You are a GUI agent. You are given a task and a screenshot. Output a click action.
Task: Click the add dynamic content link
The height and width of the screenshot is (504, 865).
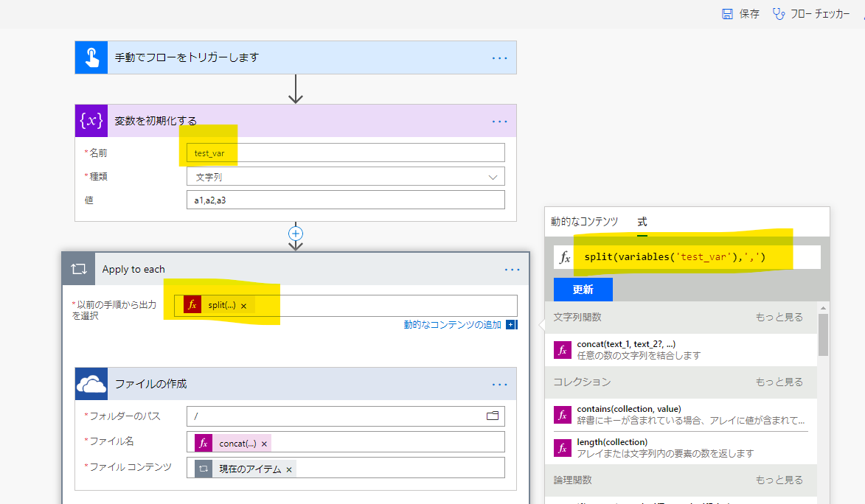(453, 324)
